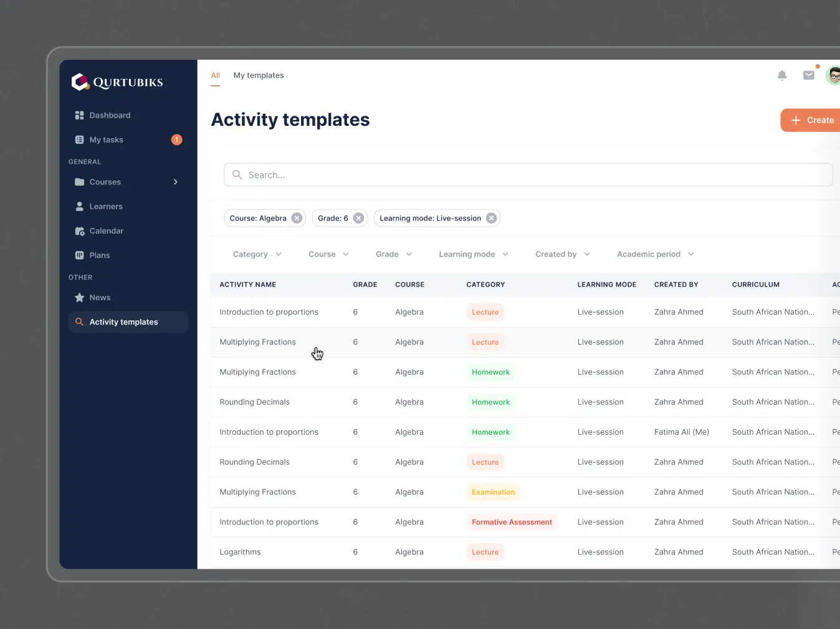Open the mail inbox icon
The image size is (840, 629).
809,75
